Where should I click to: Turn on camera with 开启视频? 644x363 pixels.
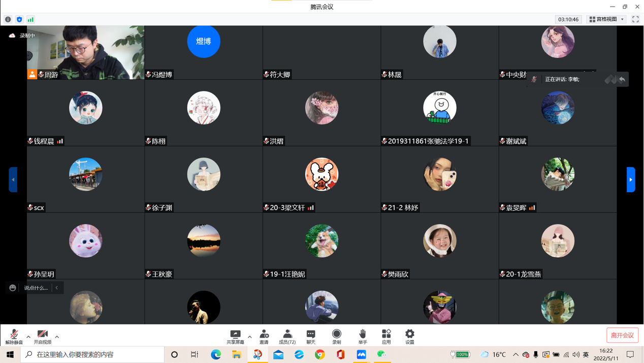[43, 337]
